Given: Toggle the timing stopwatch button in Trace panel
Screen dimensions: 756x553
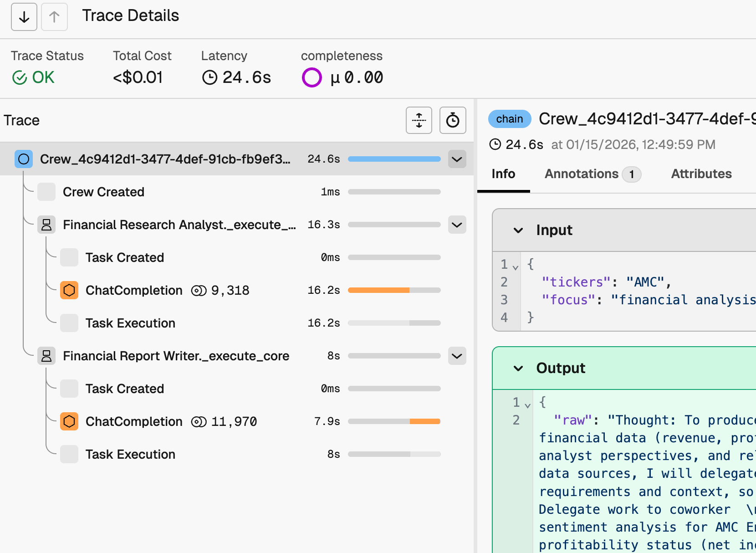Looking at the screenshot, I should pos(453,120).
